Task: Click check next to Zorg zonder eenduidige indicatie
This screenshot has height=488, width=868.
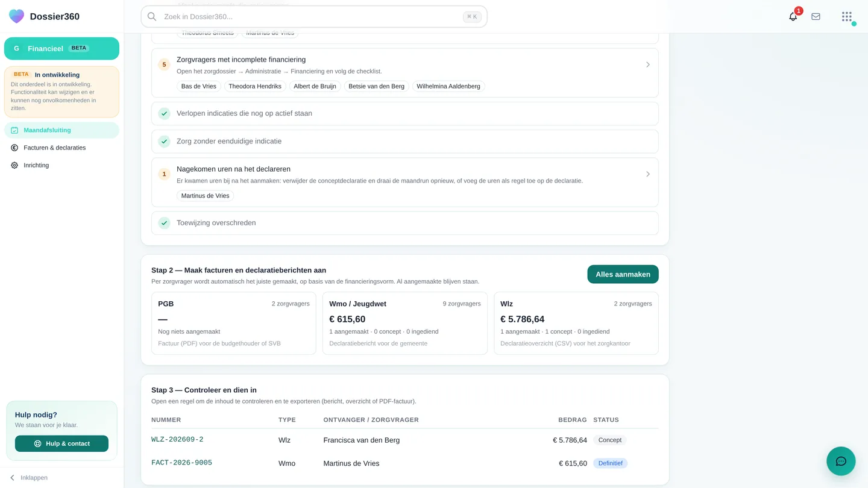Action: pos(164,142)
